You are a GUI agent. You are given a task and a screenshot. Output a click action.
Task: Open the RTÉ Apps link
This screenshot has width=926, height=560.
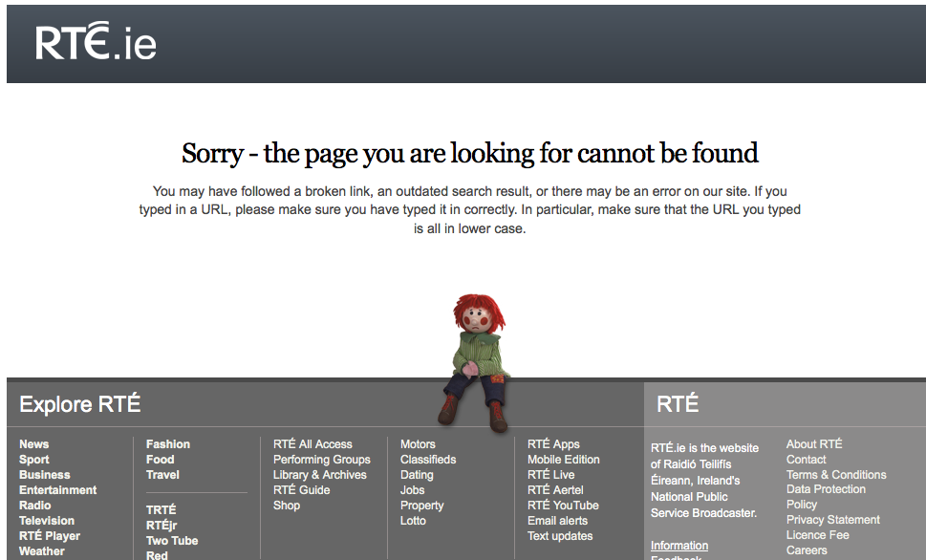point(553,444)
